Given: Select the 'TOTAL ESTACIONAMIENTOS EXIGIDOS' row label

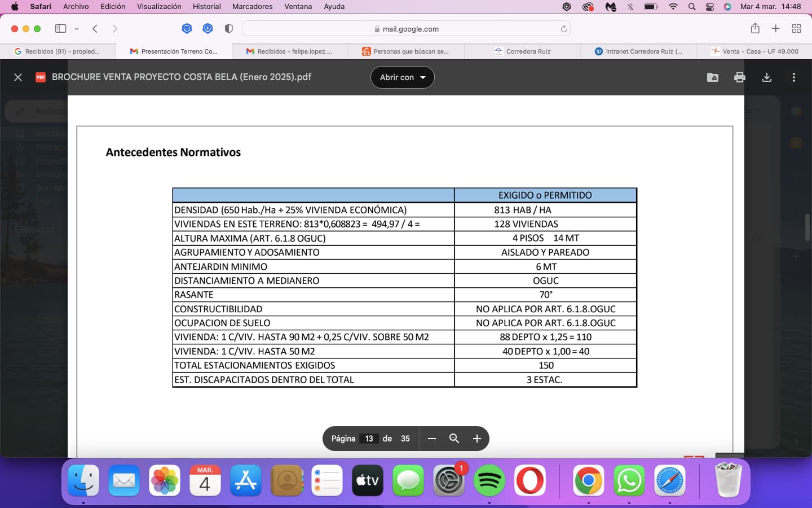Looking at the screenshot, I should pos(255,365).
